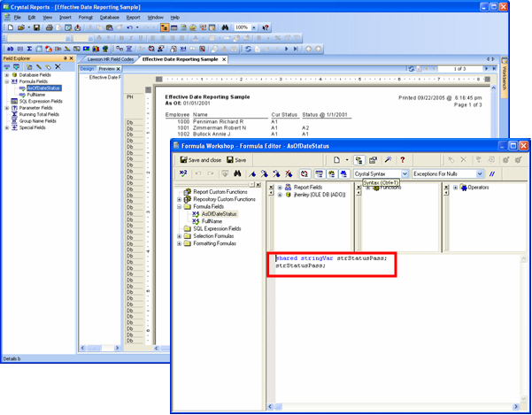The width and height of the screenshot is (532, 415).
Task: Toggle the Field Tree display button
Action: 319,174
